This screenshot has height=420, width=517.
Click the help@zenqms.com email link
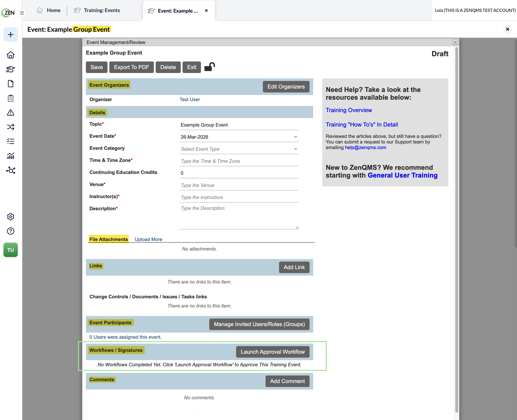[x=365, y=147]
